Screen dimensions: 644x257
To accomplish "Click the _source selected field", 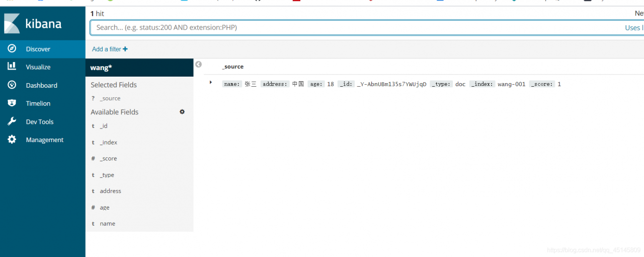I will pos(110,98).
